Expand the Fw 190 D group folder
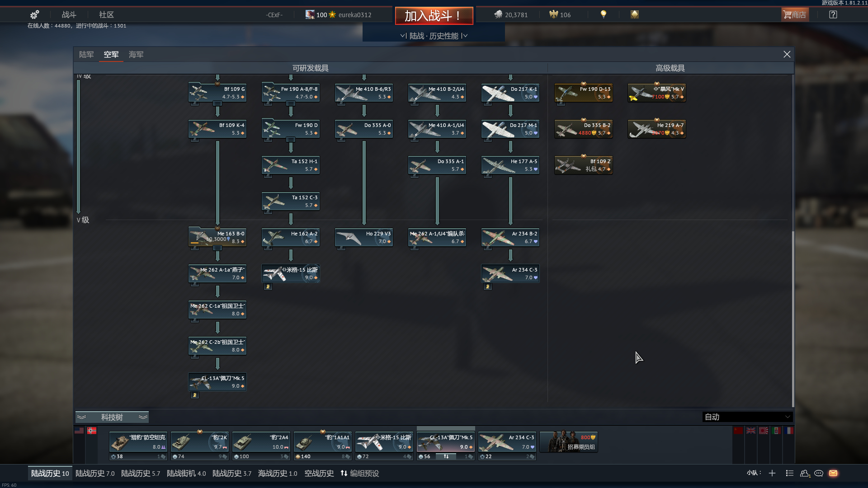Viewport: 868px width, 488px height. click(x=291, y=139)
